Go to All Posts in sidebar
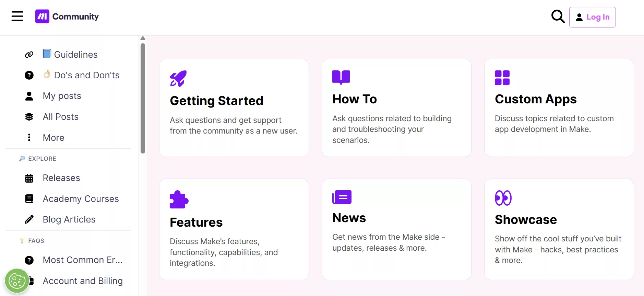Viewport: 644px width, 296px height. (61, 117)
